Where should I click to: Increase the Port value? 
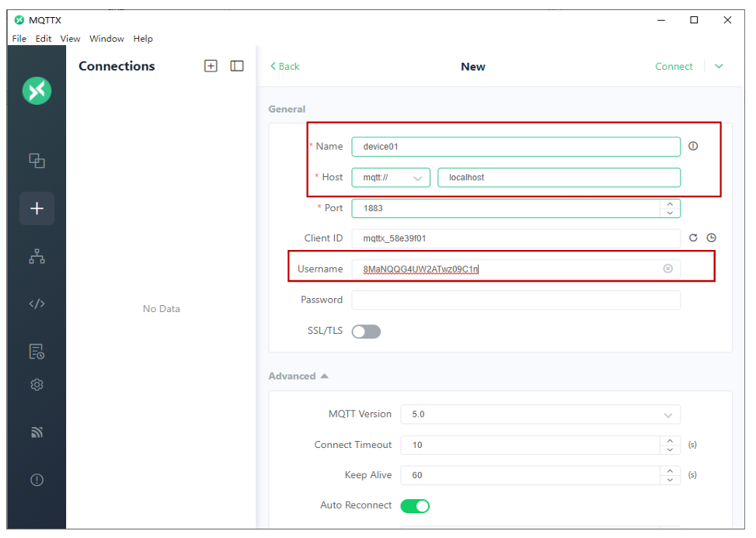pos(670,203)
